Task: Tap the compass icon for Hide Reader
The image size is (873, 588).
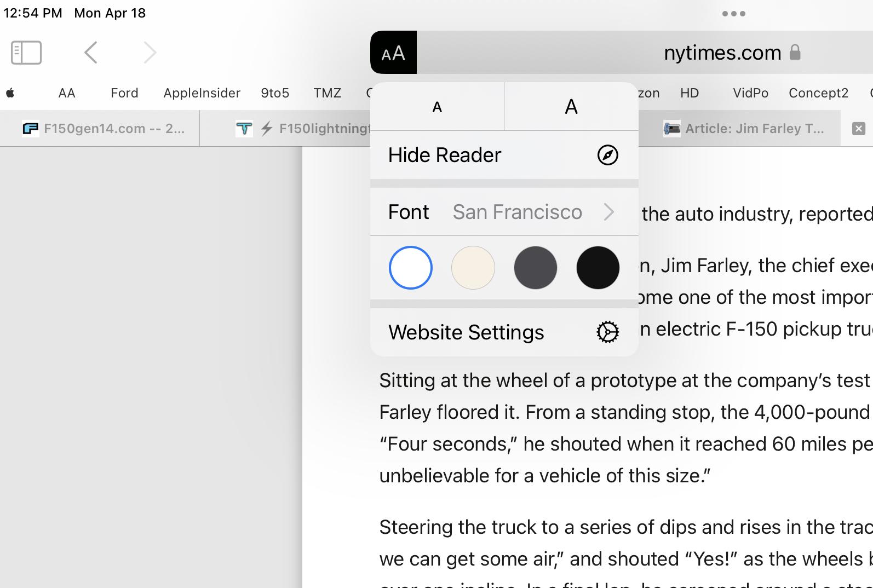Action: [607, 155]
